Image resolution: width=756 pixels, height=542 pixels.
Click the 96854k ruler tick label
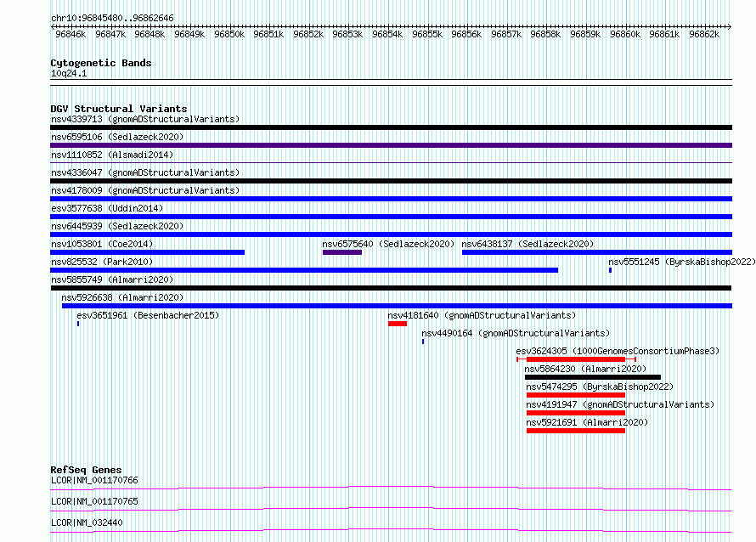[x=387, y=34]
